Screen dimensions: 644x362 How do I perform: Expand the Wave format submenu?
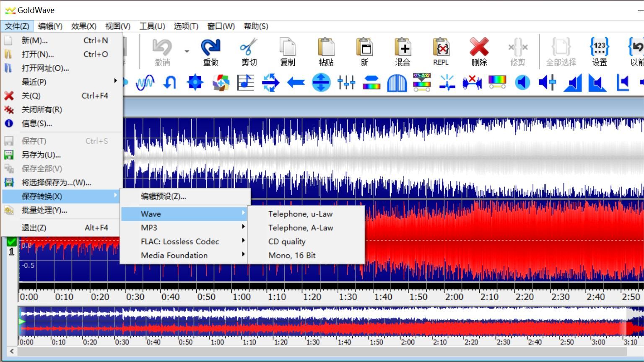pyautogui.click(x=184, y=214)
